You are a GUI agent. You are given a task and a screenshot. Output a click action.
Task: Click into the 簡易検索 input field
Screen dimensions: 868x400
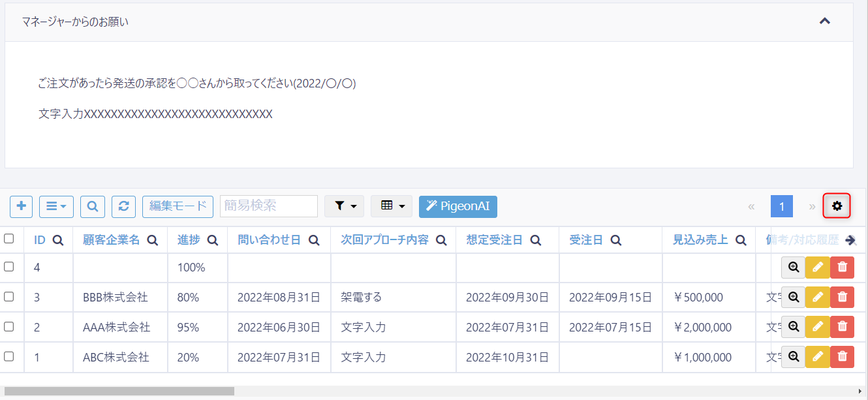(268, 206)
